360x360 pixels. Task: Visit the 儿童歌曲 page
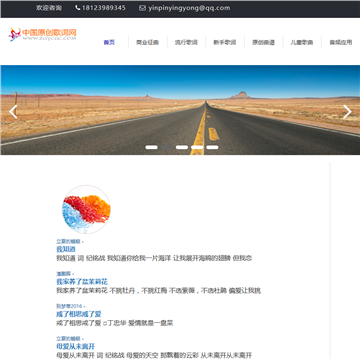(x=302, y=42)
